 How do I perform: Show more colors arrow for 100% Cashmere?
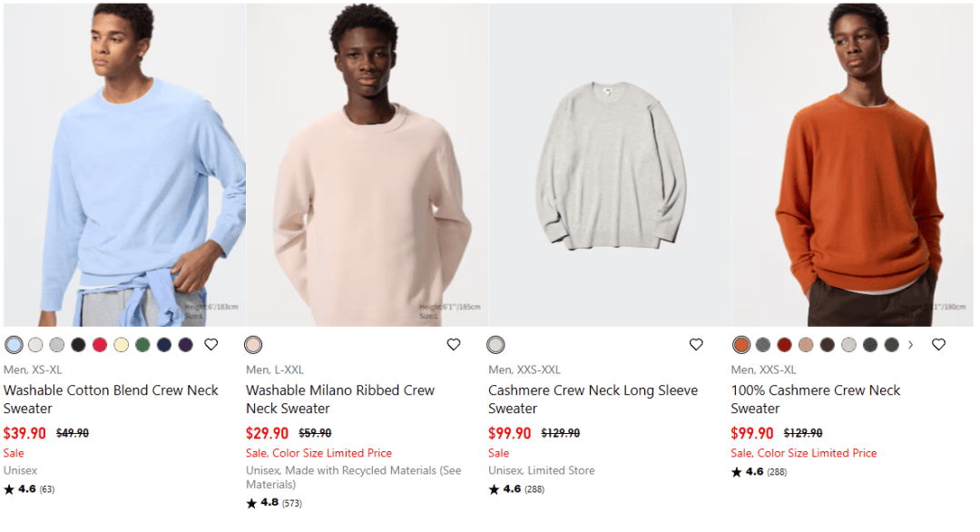(911, 344)
